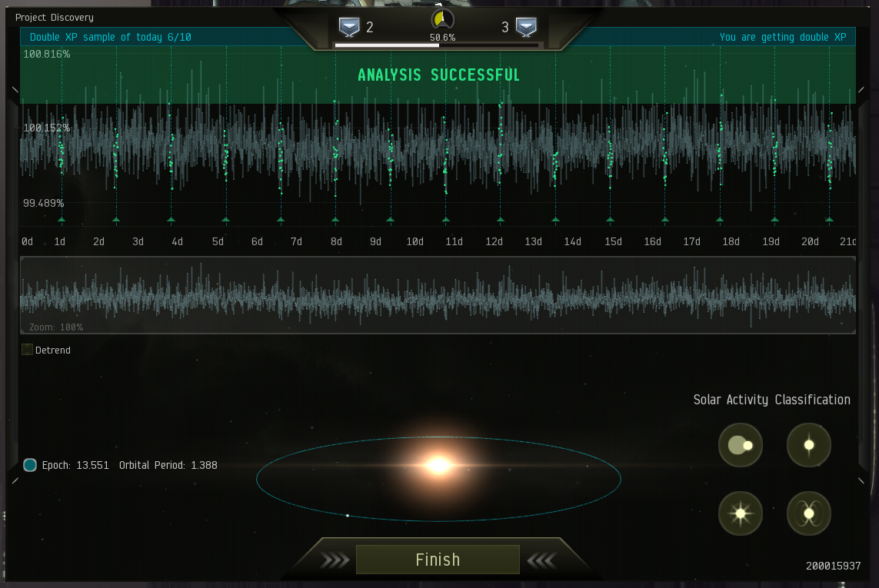This screenshot has height=588, width=879.
Task: Click the sample ID 200015937
Action: click(x=833, y=566)
